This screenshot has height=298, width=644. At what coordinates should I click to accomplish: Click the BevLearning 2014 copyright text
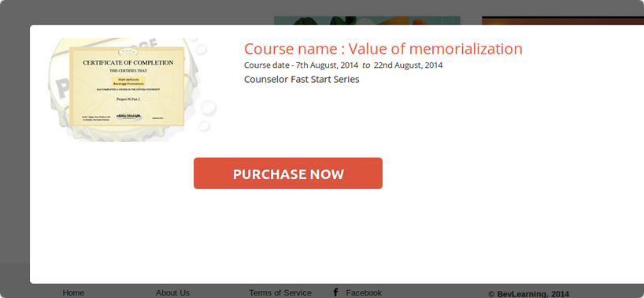528,294
